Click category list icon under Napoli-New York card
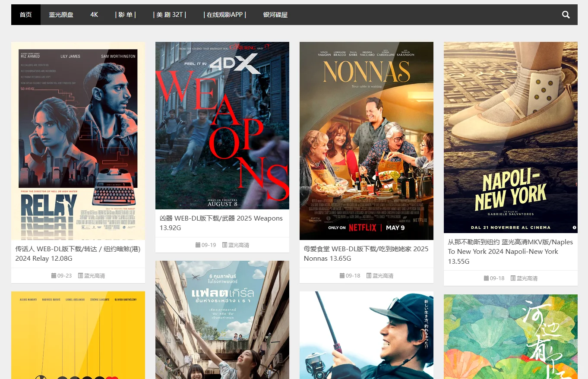The image size is (588, 379). (x=513, y=278)
